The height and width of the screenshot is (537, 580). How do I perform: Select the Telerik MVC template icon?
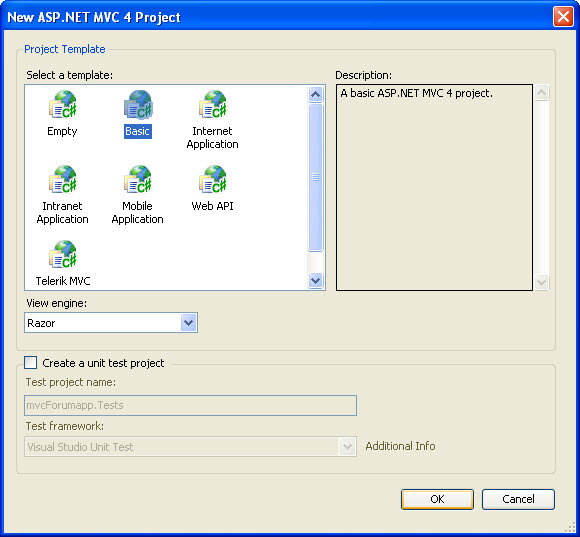click(63, 254)
